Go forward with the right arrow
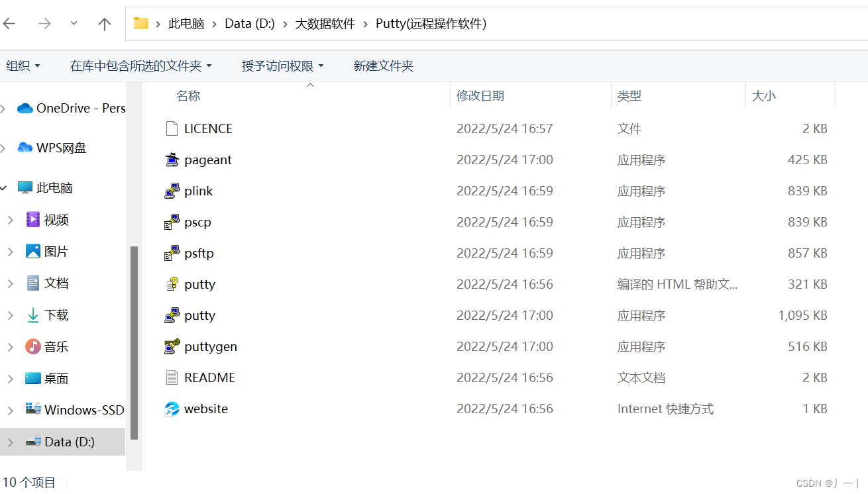This screenshot has height=494, width=868. tap(44, 24)
